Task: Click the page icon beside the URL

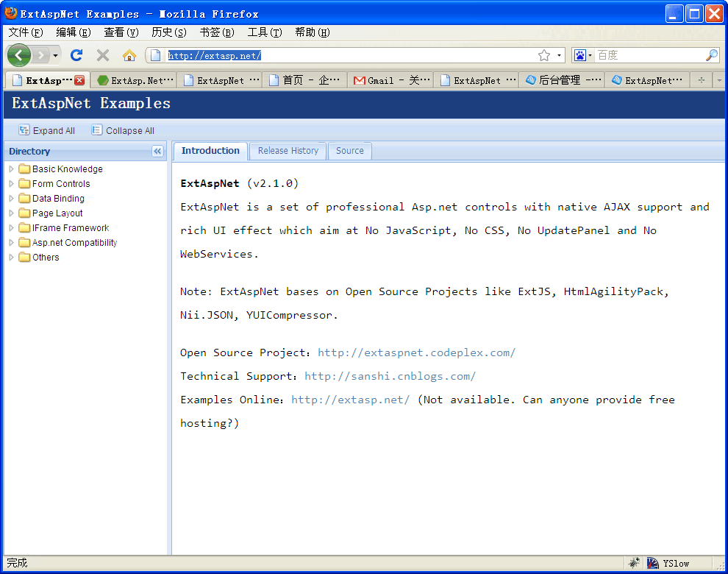Action: (156, 56)
